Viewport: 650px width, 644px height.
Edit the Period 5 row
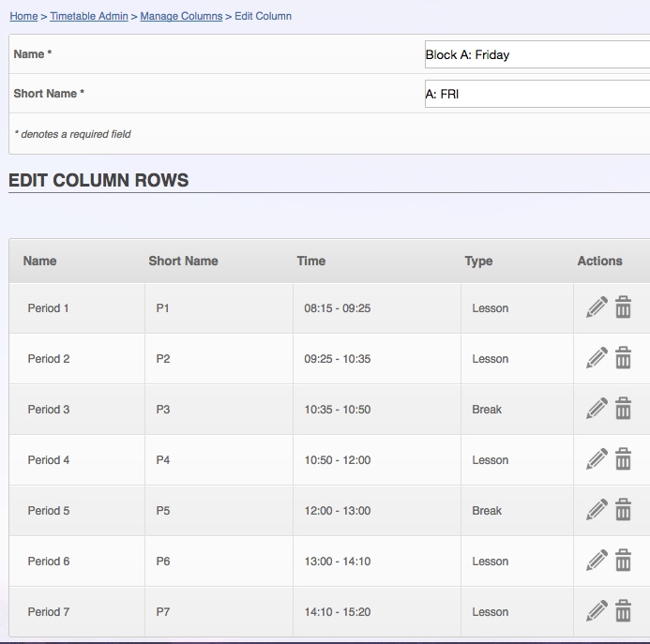coord(597,509)
